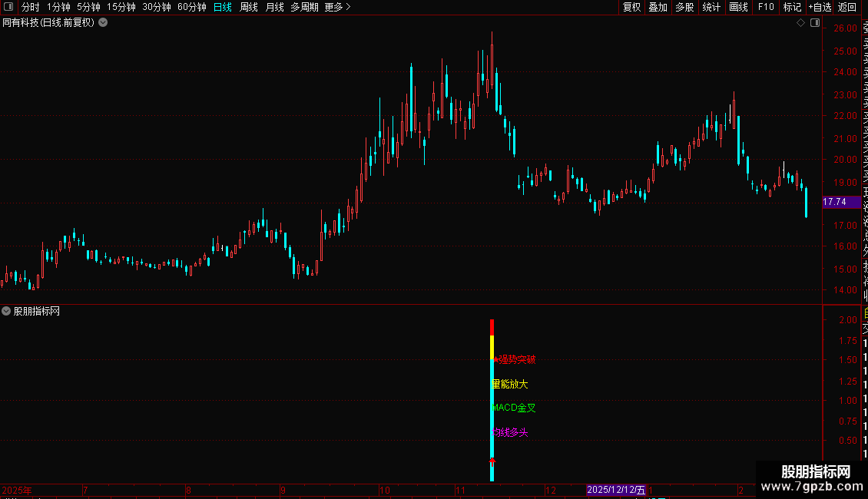Click the month 9 tick on the time axis

pos(283,490)
